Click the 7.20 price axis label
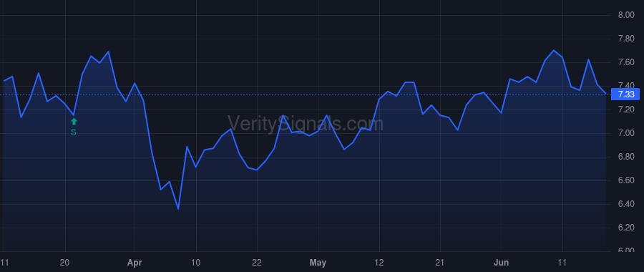The height and width of the screenshot is (272, 644). tap(626, 110)
